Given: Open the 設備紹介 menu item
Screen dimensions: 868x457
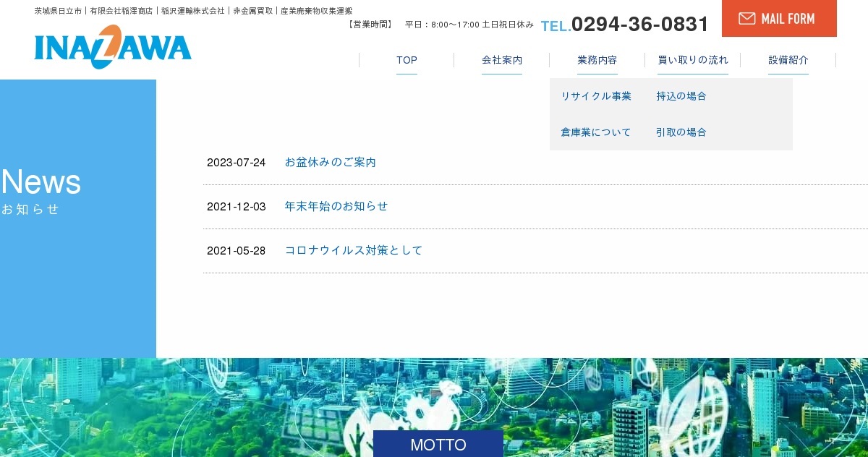Looking at the screenshot, I should click(788, 60).
